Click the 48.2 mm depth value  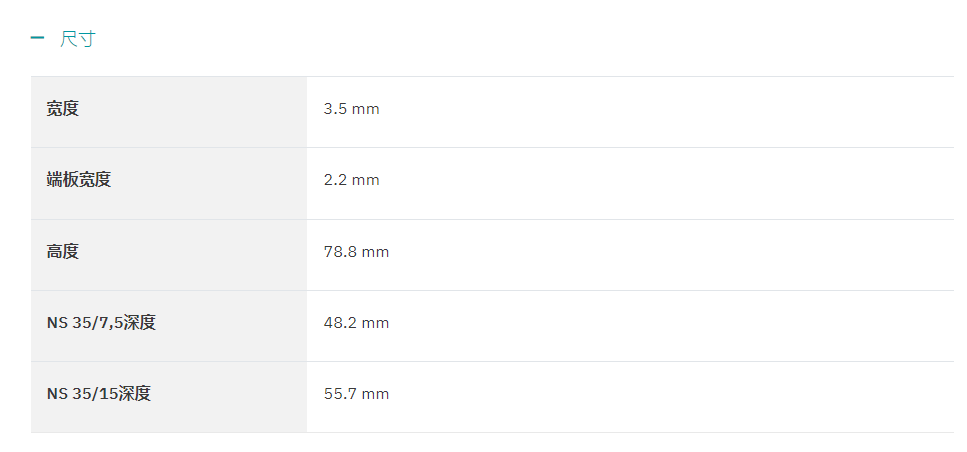[356, 323]
